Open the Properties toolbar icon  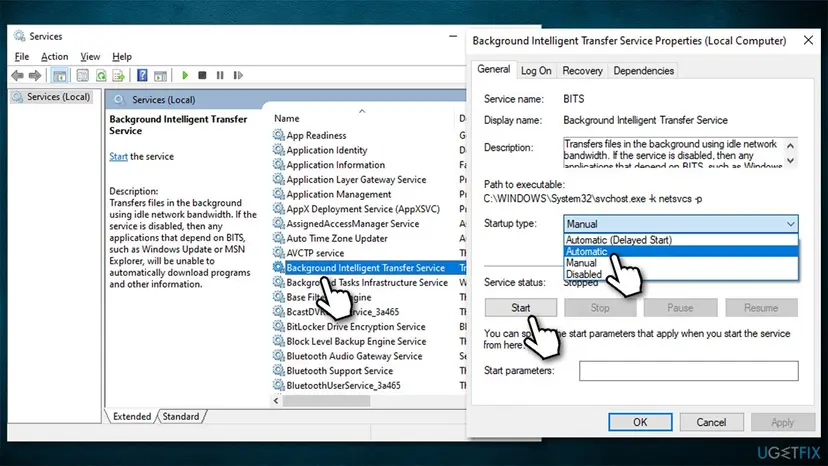coord(82,76)
